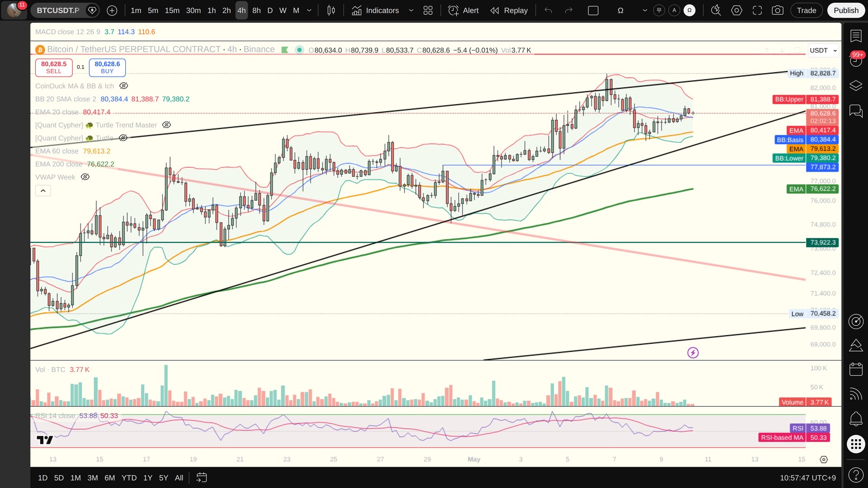Screen dimensions: 868x488
Task: Toggle auto scale A button
Action: coord(674,10)
